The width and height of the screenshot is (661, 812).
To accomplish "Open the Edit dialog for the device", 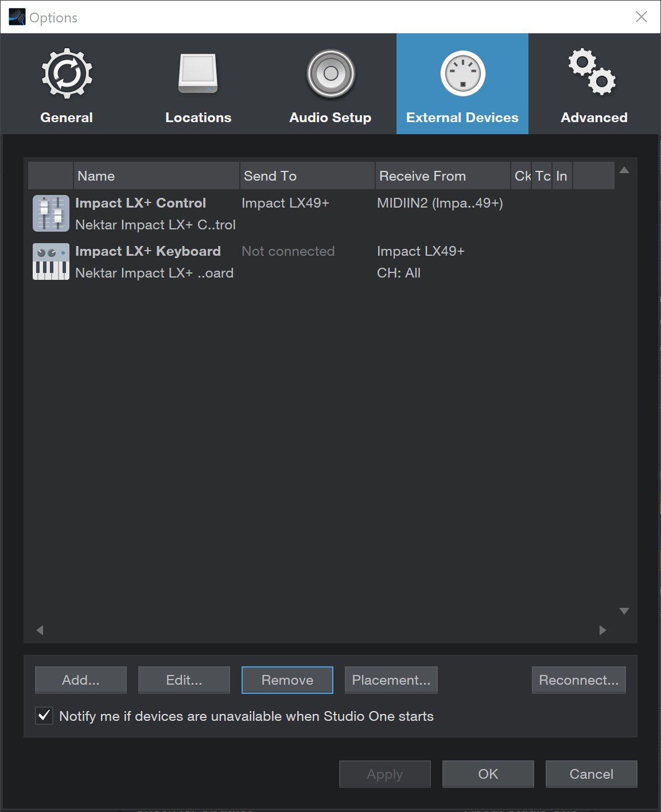I will pos(184,680).
